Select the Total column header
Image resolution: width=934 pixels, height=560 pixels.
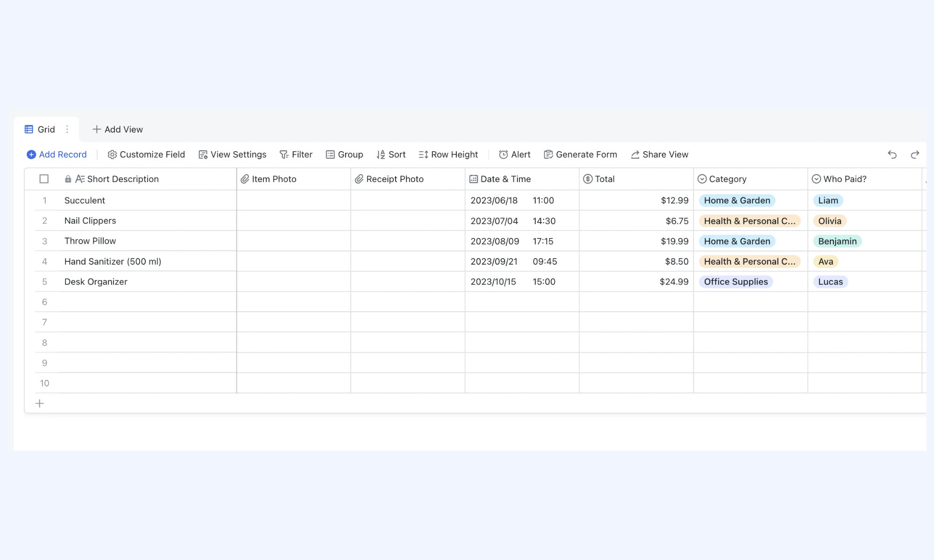pyautogui.click(x=637, y=179)
